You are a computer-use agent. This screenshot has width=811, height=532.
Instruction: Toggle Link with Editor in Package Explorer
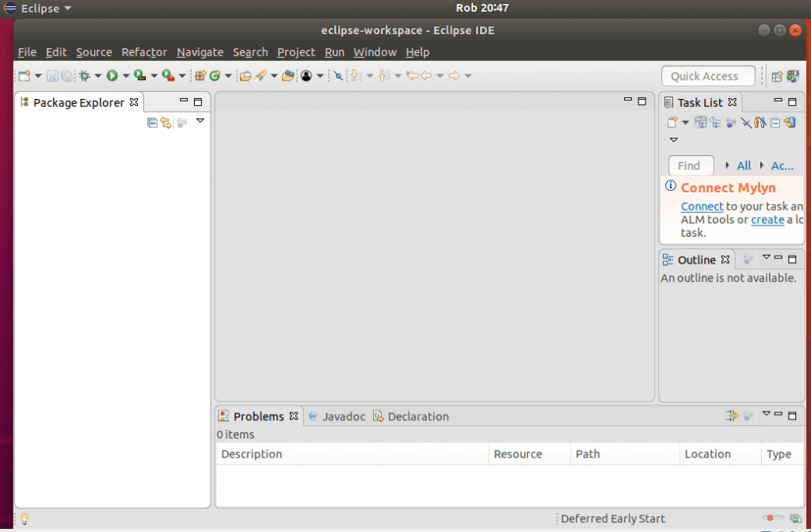click(x=166, y=120)
